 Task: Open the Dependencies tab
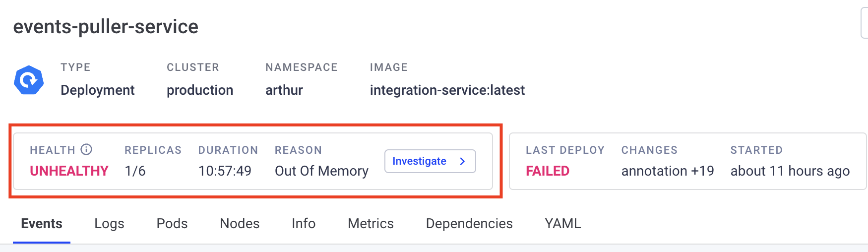tap(469, 224)
